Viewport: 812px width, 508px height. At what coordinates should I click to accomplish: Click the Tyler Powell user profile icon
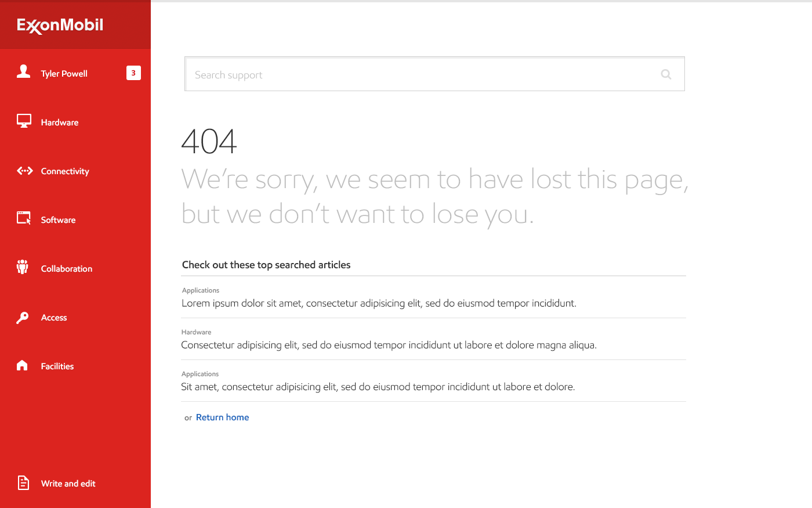point(23,71)
